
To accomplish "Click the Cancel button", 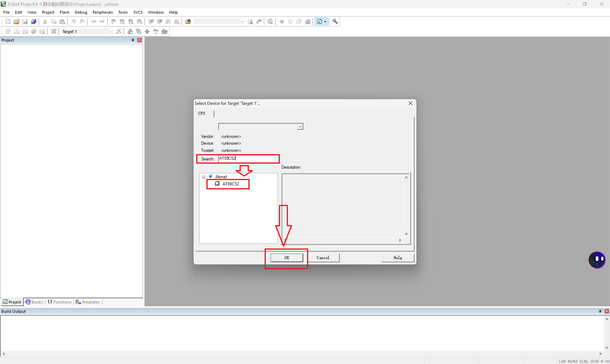I will pos(323,258).
